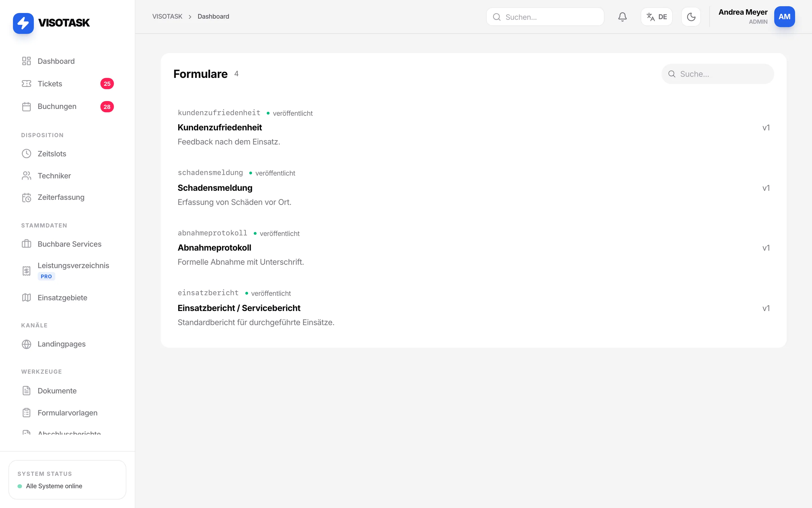
Task: Click the Einsatzgebiete map icon
Action: point(27,298)
